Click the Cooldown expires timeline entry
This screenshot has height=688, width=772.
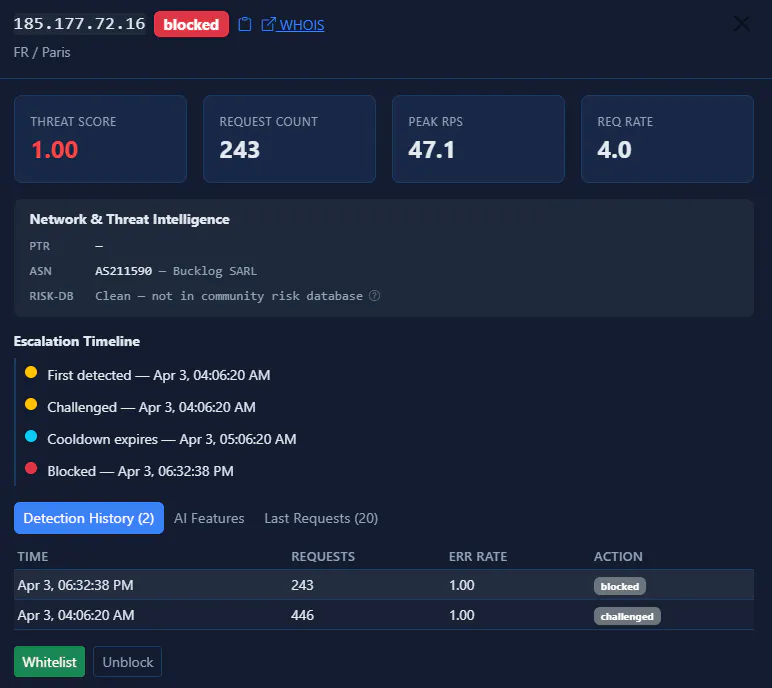(x=172, y=439)
